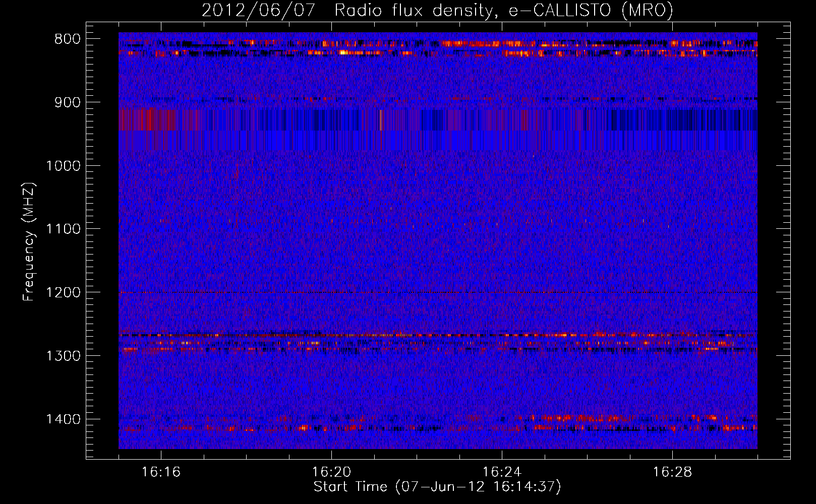Click the 16:20 time tick label
Screen dimensions: 816x504
click(331, 472)
